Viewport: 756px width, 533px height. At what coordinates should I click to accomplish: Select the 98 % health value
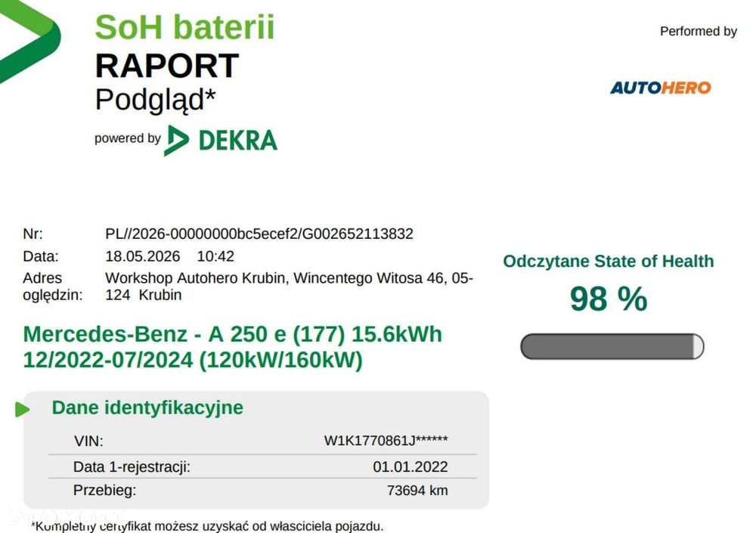609,299
